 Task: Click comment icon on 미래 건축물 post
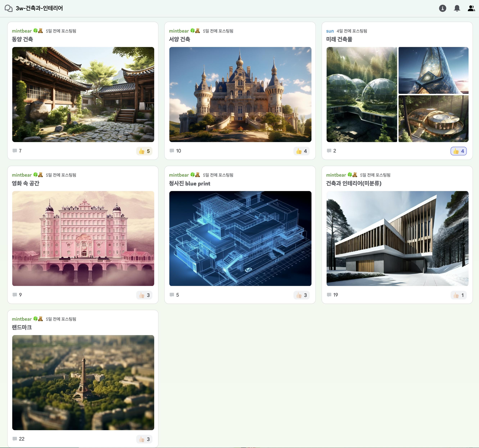329,151
